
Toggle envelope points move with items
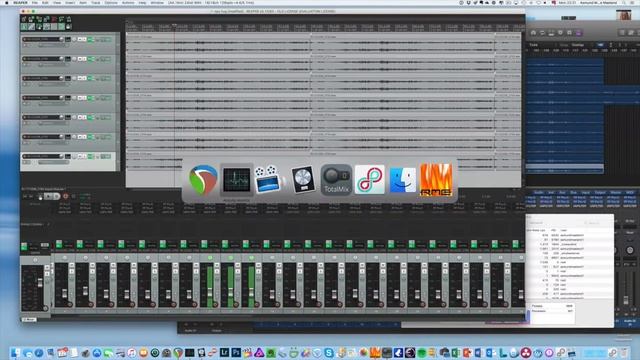point(47,27)
